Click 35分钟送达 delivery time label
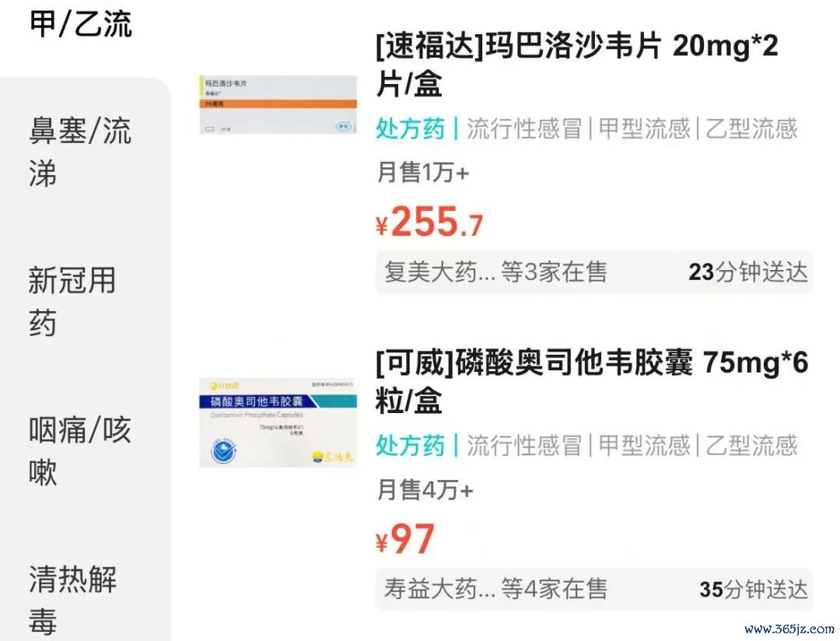 point(754,590)
